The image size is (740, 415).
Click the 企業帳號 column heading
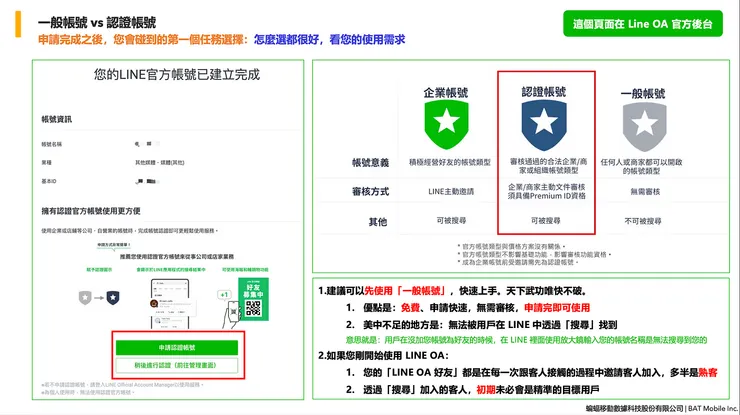coord(446,93)
